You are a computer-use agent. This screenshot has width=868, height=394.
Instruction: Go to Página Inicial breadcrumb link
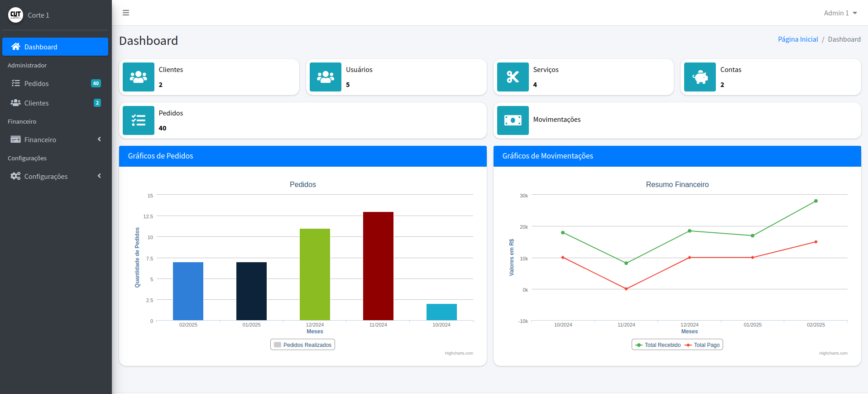(798, 39)
